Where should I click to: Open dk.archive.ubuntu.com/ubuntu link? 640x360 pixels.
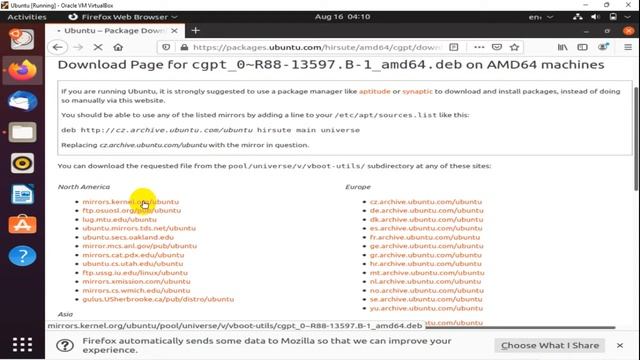click(427, 220)
